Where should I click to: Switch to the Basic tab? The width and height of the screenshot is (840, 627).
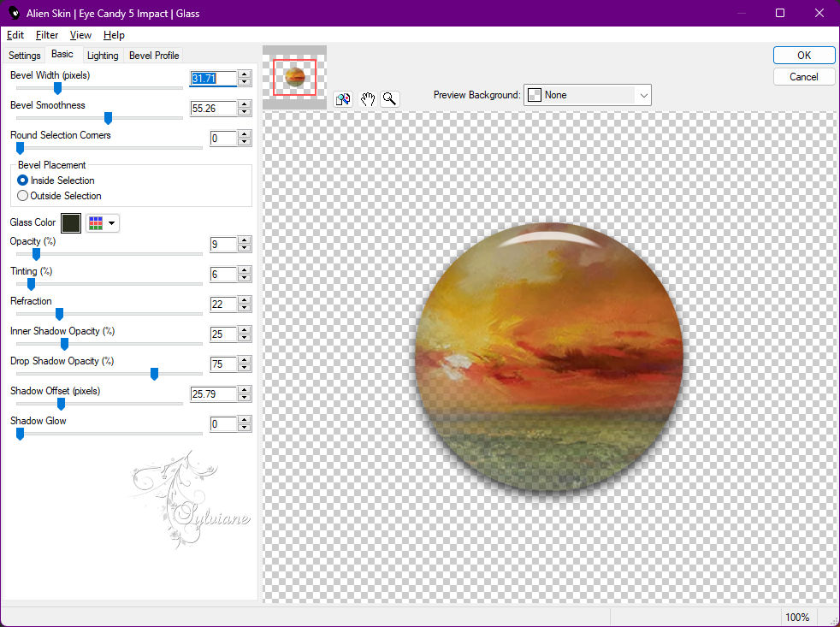(x=62, y=54)
